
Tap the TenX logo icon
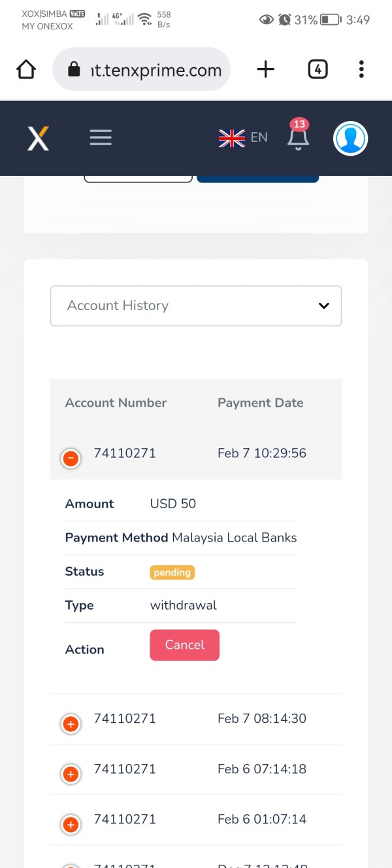coord(38,138)
